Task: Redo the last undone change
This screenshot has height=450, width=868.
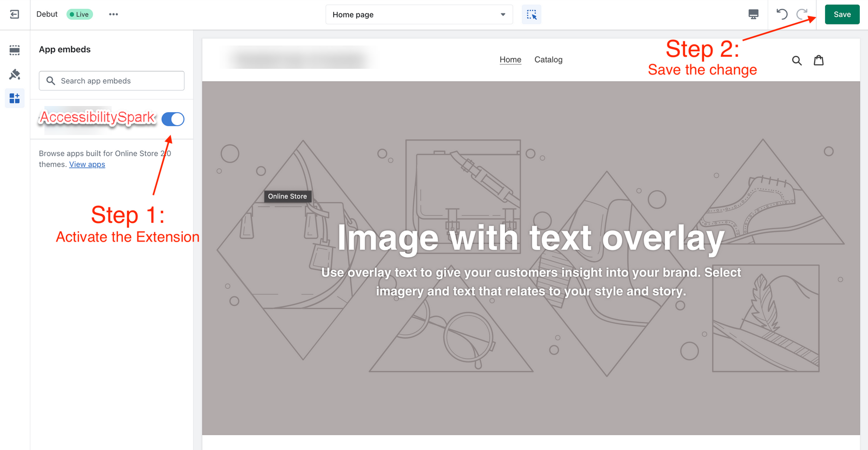Action: (802, 14)
